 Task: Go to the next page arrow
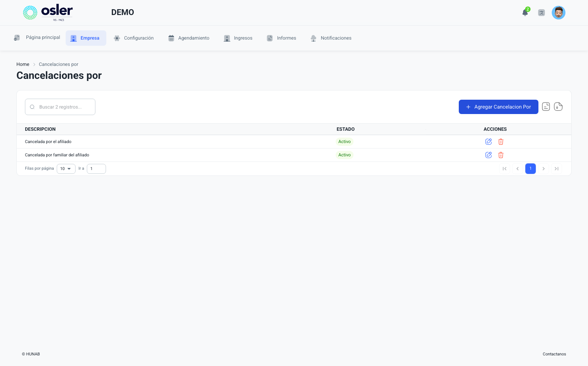coord(544,169)
